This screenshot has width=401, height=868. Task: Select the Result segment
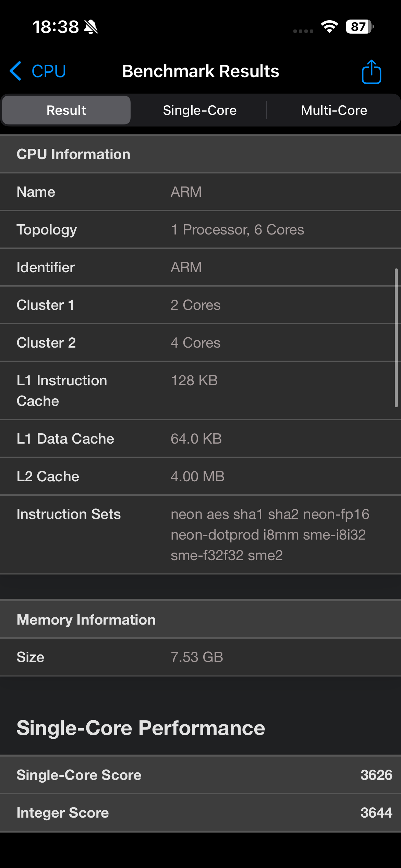(66, 110)
